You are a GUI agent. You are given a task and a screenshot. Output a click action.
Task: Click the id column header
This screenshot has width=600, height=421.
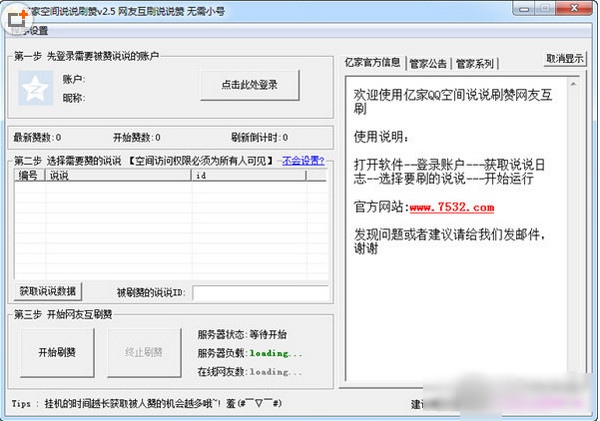pyautogui.click(x=249, y=175)
